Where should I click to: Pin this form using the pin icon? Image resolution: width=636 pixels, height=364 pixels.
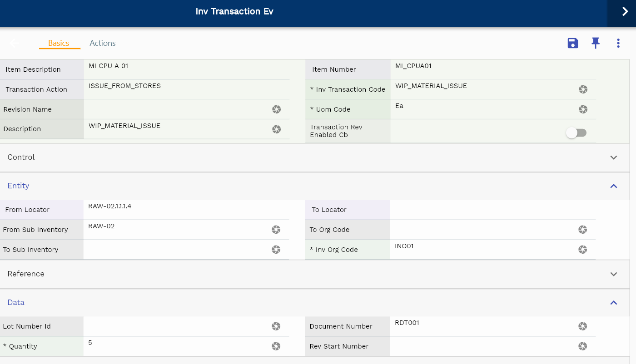[596, 43]
